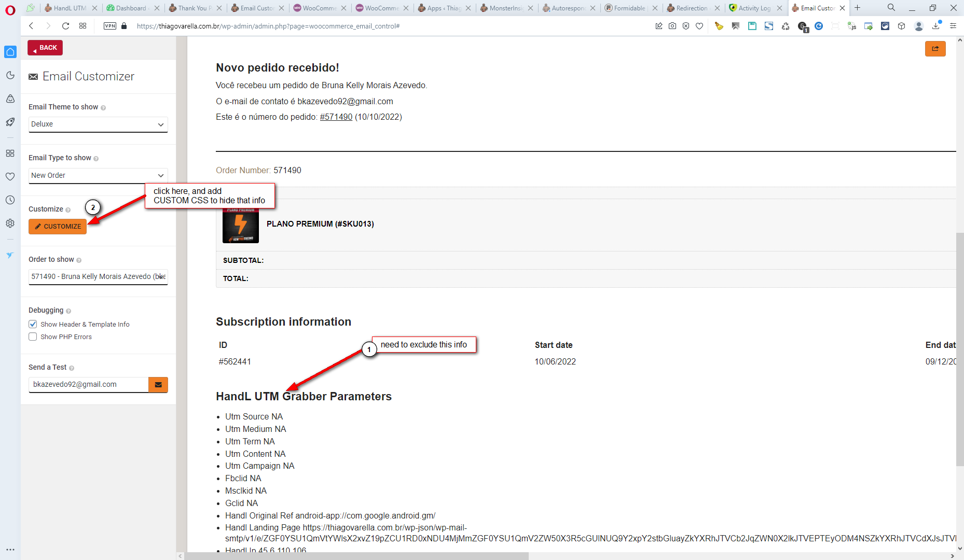Image resolution: width=964 pixels, height=560 pixels.
Task: Click the blue bird sidebar icon
Action: (10, 255)
